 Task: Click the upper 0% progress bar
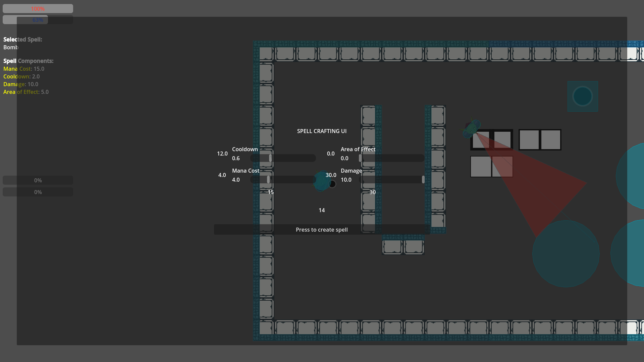click(38, 180)
